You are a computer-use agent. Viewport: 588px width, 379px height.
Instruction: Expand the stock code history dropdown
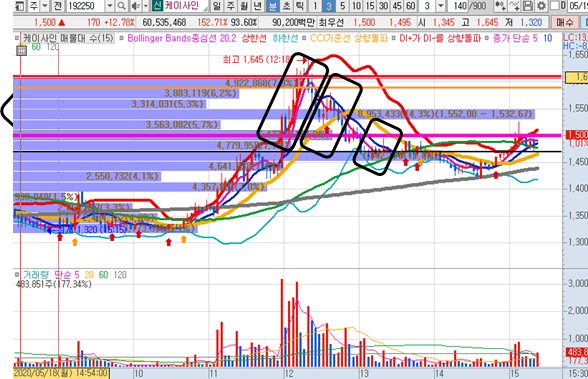pos(110,6)
